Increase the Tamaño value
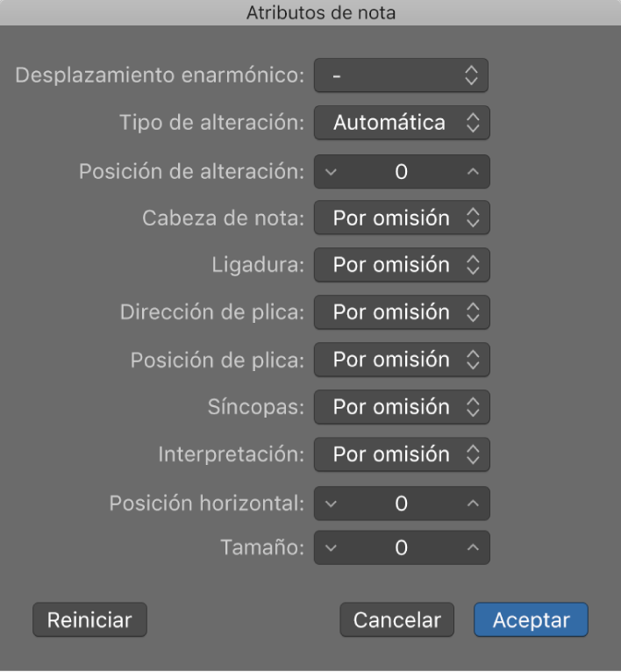Image resolution: width=621 pixels, height=672 pixels. click(x=473, y=548)
